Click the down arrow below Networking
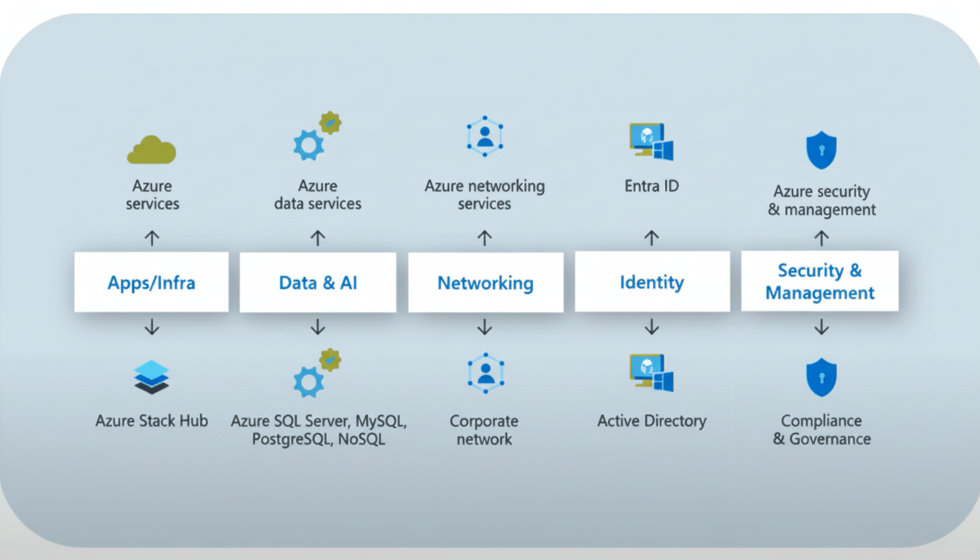980x560 pixels. click(x=485, y=327)
